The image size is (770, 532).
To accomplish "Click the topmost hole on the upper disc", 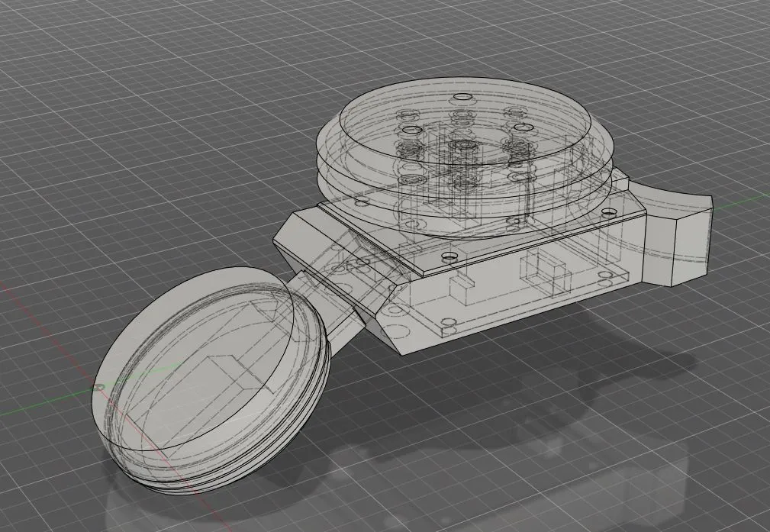I will [x=462, y=97].
